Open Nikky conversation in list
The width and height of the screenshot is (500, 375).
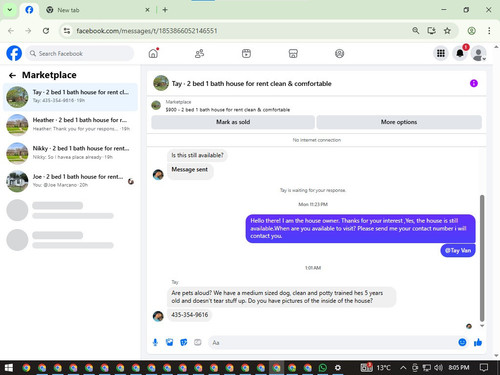(70, 153)
